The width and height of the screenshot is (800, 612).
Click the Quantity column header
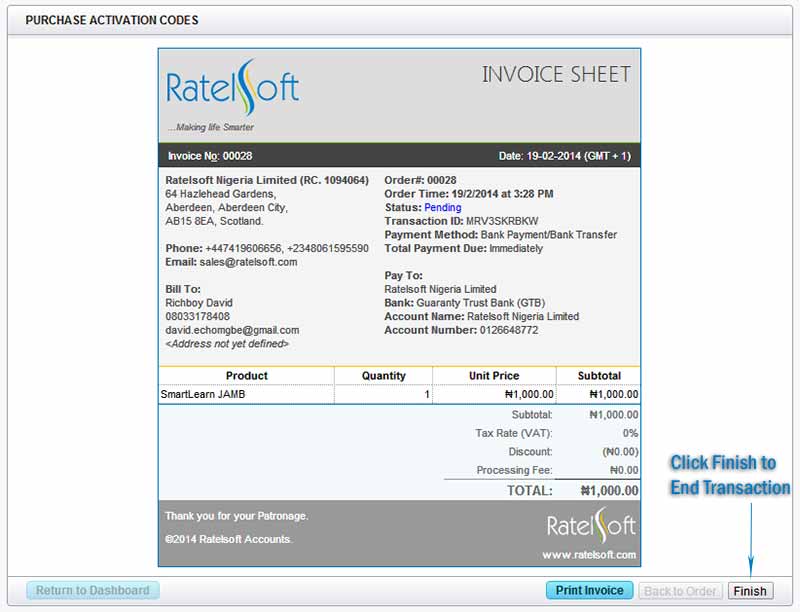click(x=383, y=376)
